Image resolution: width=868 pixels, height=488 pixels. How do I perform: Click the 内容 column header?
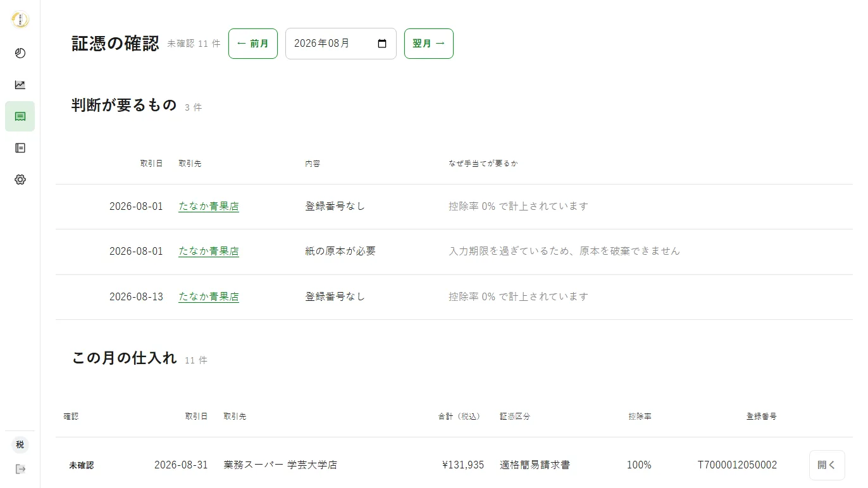313,164
